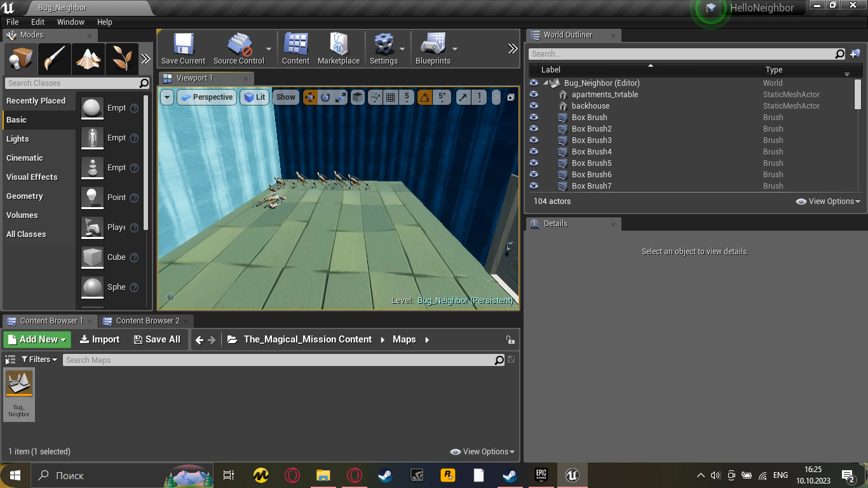Viewport: 868px width, 488px height.
Task: Select the Landscape mode icon
Action: point(88,59)
